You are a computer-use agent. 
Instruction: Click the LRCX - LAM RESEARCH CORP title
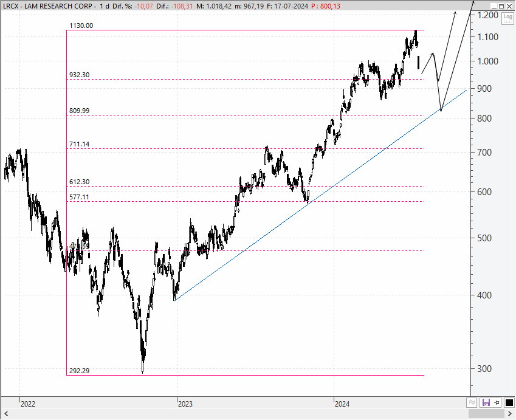(48, 6)
